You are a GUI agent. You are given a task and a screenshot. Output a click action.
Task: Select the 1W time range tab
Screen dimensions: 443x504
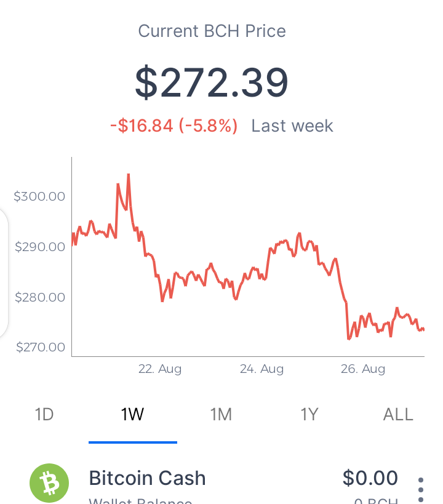click(x=132, y=414)
